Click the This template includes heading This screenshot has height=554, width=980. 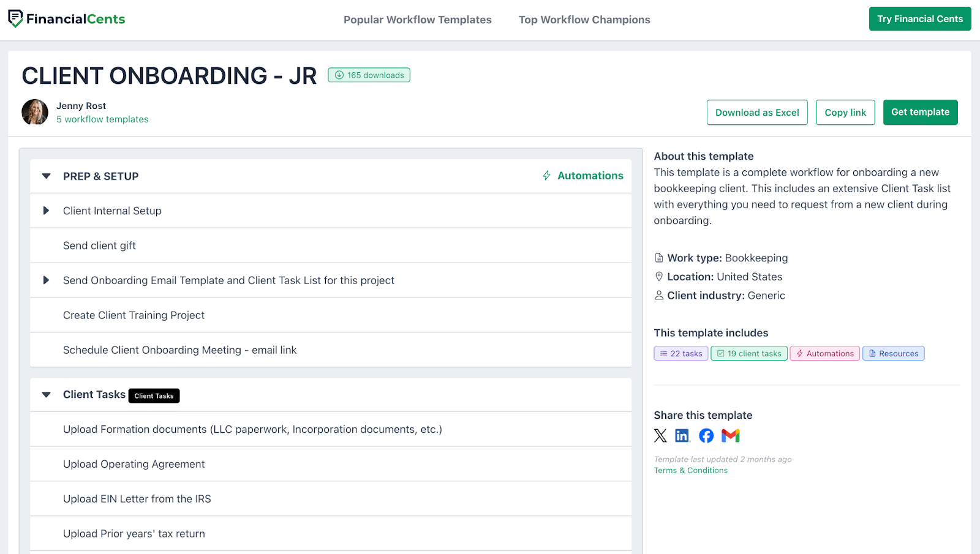click(x=711, y=333)
